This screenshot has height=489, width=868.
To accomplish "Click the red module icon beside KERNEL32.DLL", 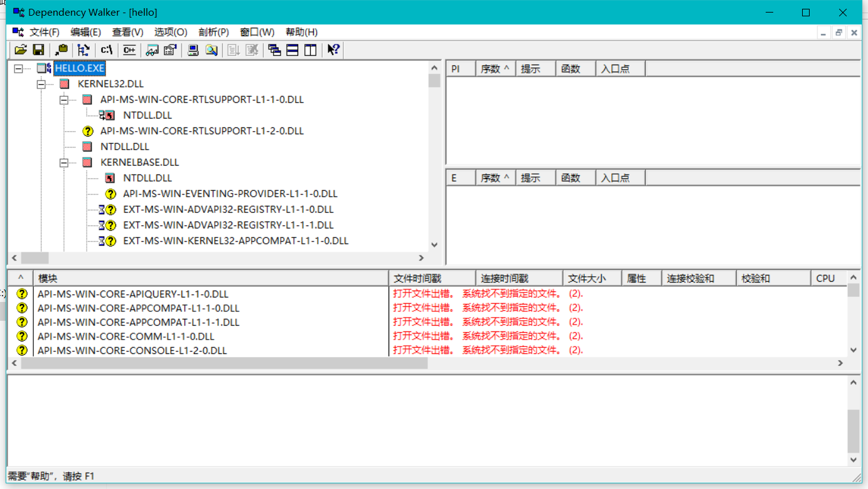I will click(64, 83).
